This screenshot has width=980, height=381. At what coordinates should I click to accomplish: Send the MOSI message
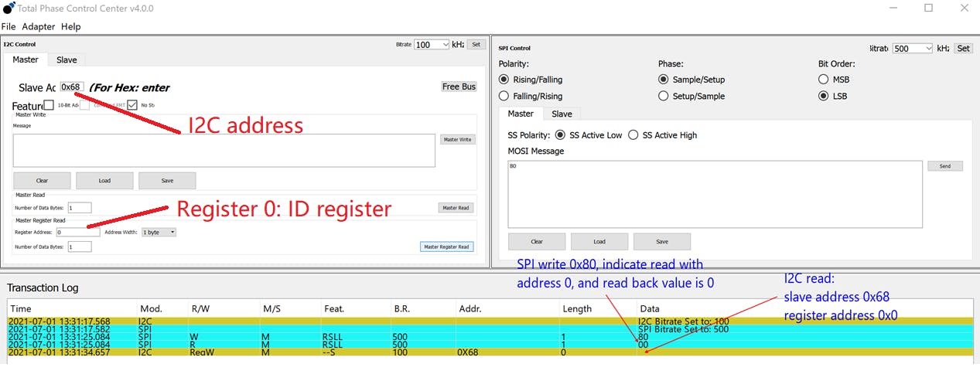[x=944, y=166]
